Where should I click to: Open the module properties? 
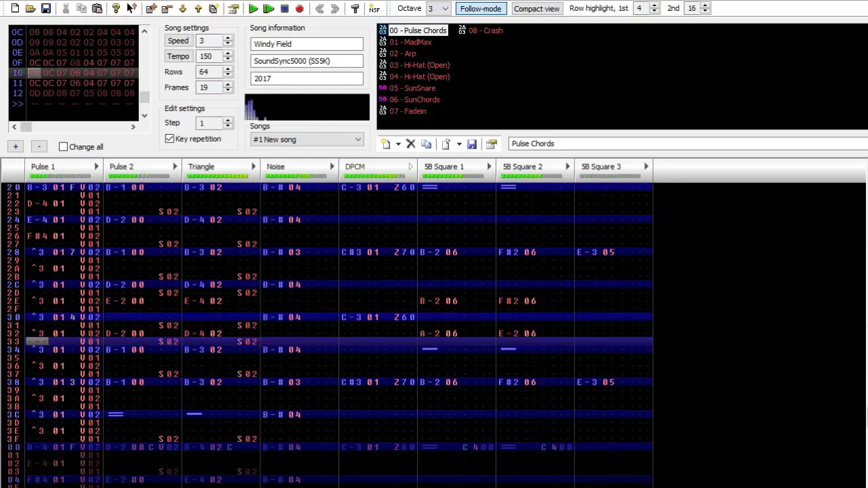[x=233, y=9]
